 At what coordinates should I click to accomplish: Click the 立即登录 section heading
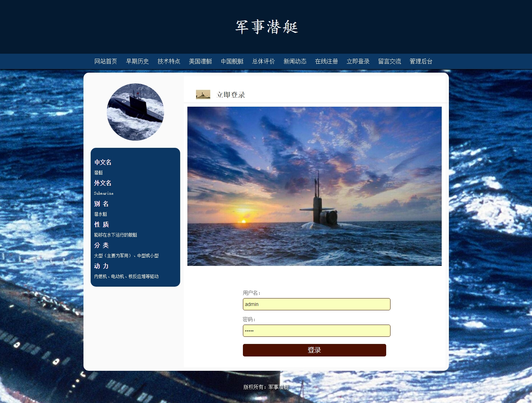pyautogui.click(x=231, y=95)
